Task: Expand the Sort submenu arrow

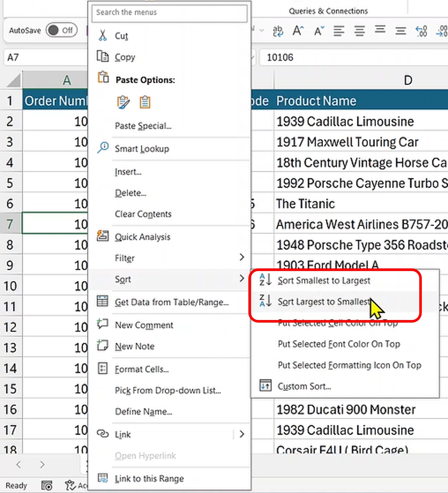Action: point(242,278)
